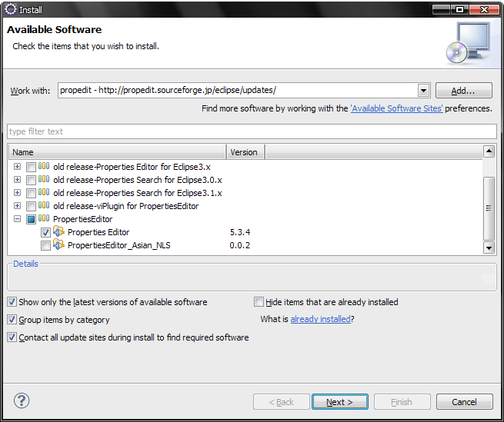Click the Install window gear icon

click(10, 9)
